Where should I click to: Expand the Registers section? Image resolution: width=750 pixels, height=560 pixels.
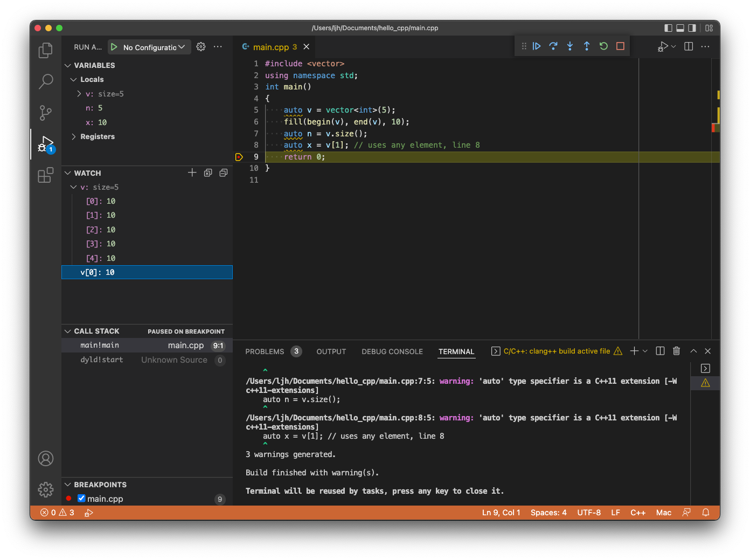point(74,136)
